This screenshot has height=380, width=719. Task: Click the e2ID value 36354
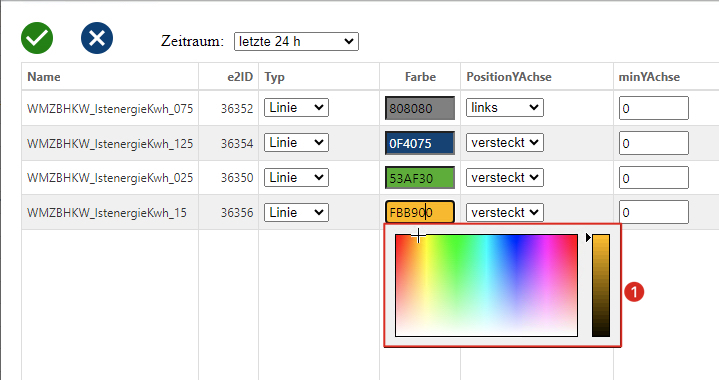coord(237,143)
